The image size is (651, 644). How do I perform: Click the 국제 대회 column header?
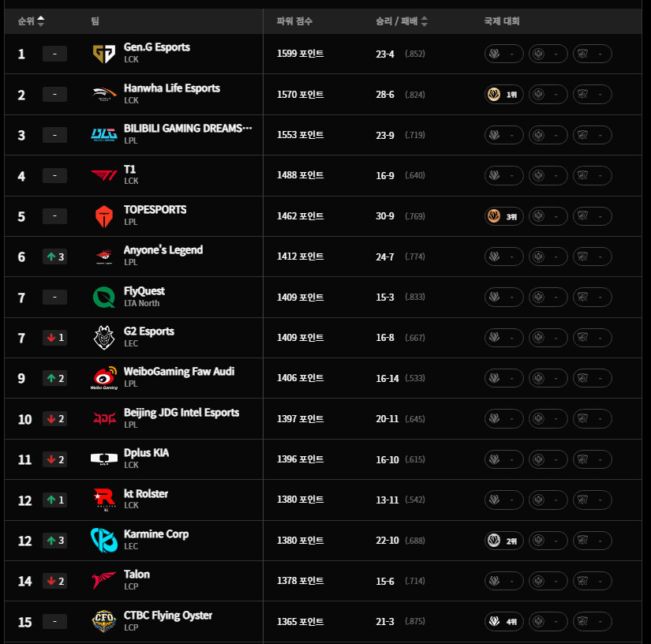(502, 21)
